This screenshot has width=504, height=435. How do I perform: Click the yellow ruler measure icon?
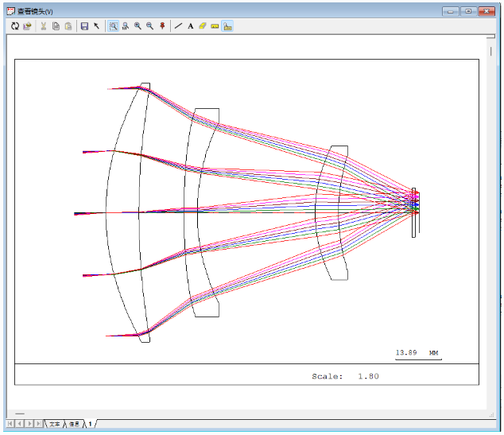(215, 26)
